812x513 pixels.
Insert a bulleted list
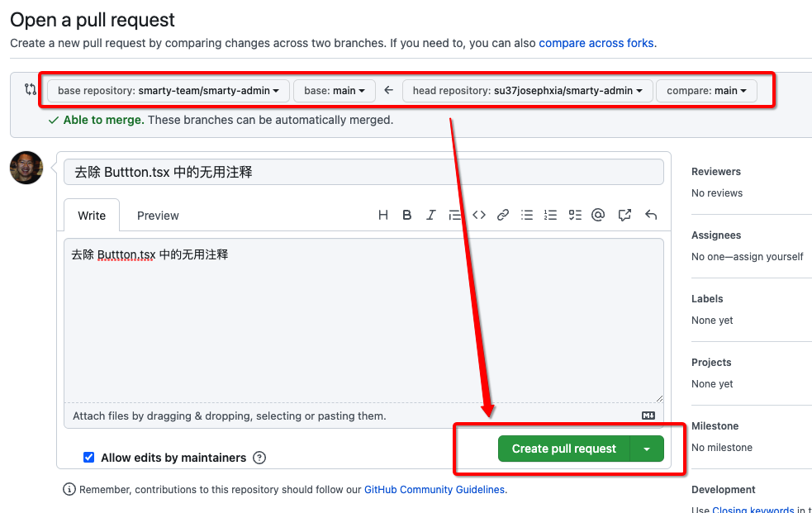527,215
